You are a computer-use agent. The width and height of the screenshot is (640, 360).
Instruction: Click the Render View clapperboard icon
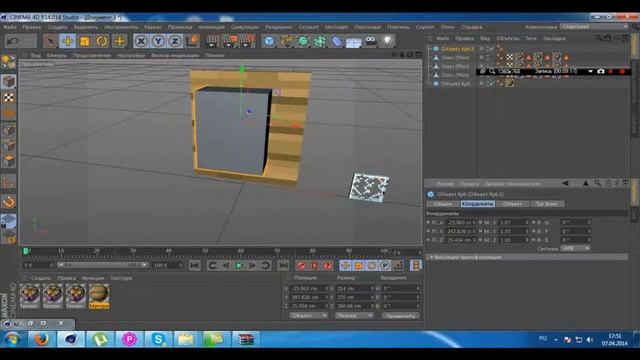point(212,41)
